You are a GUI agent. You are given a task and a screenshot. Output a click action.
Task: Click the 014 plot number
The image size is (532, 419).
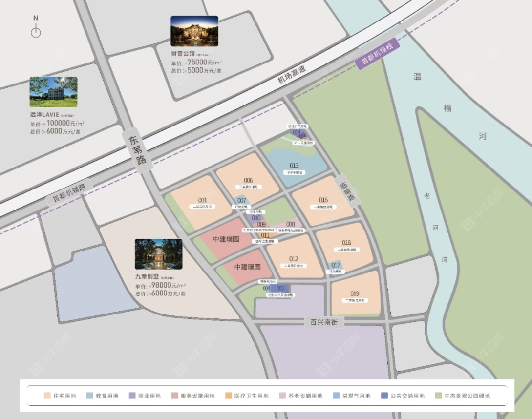[297, 132]
